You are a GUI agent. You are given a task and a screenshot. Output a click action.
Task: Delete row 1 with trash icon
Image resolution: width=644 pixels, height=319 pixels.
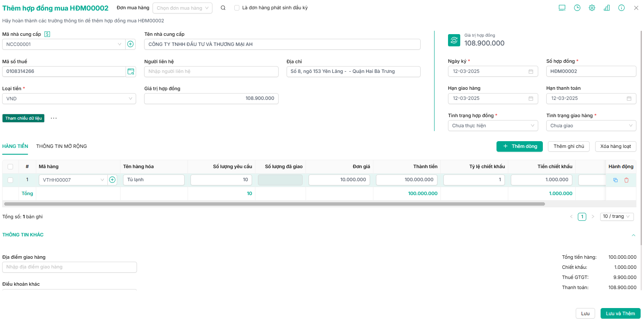(x=626, y=180)
